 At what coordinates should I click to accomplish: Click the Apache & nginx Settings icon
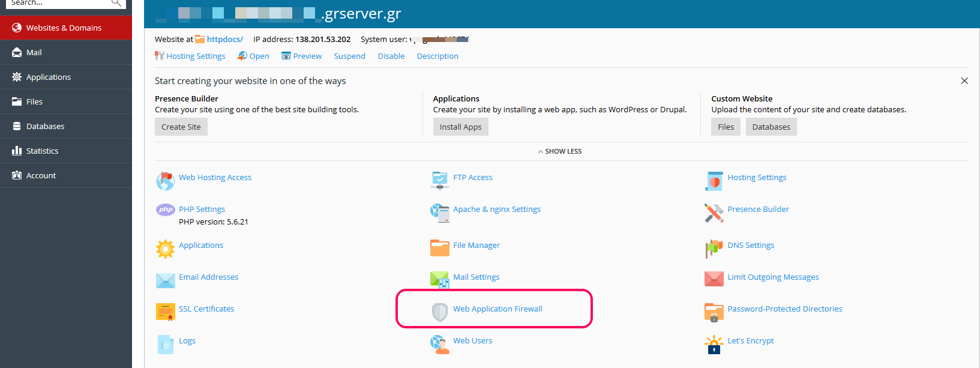440,213
